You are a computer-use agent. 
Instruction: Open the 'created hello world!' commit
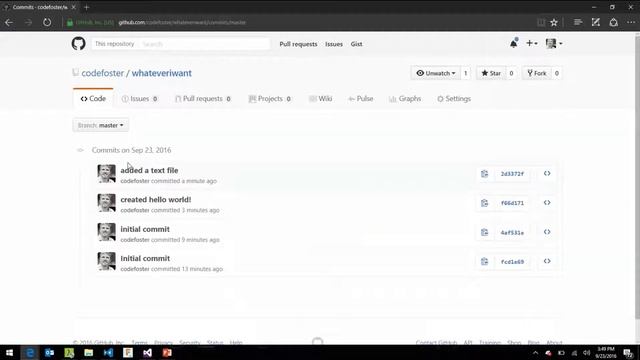pyautogui.click(x=156, y=200)
